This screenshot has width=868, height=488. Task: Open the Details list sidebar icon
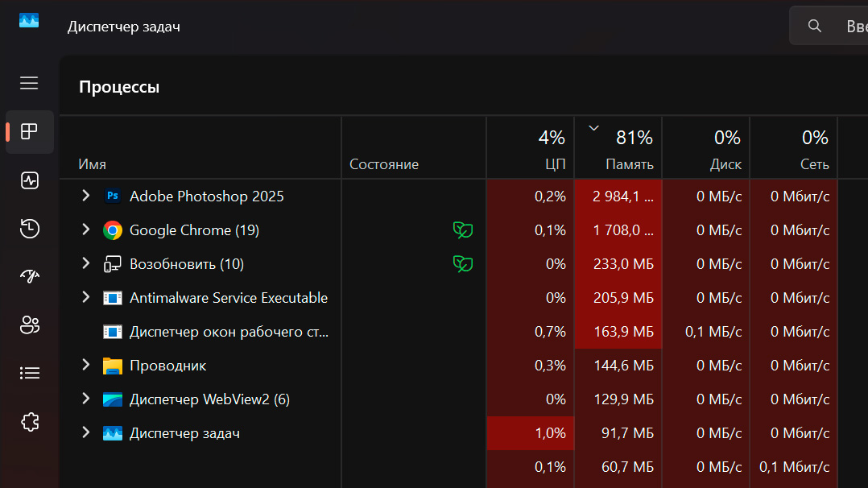(x=29, y=373)
